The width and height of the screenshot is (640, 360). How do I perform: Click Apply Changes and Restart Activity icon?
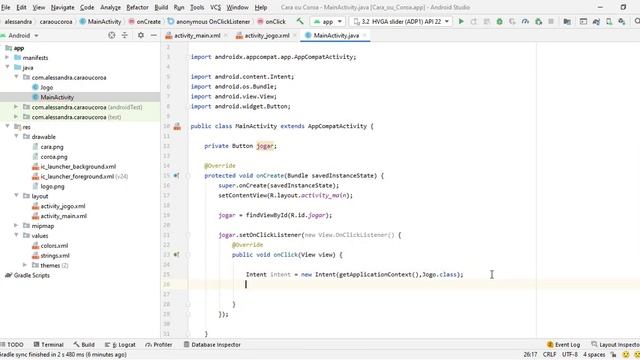click(473, 21)
